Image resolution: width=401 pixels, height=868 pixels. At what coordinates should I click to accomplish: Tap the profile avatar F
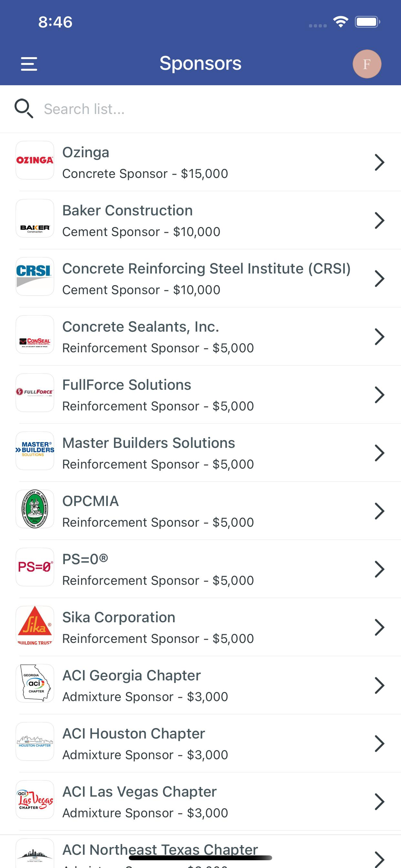pyautogui.click(x=367, y=64)
